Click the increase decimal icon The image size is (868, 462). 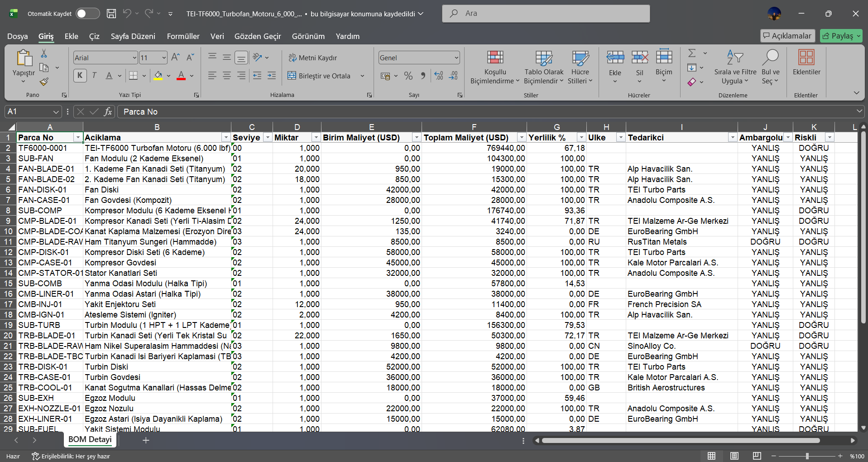pos(439,76)
